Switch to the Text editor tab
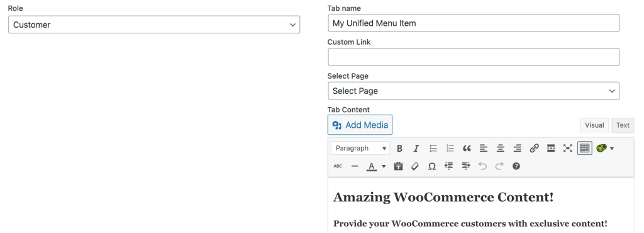 [623, 125]
